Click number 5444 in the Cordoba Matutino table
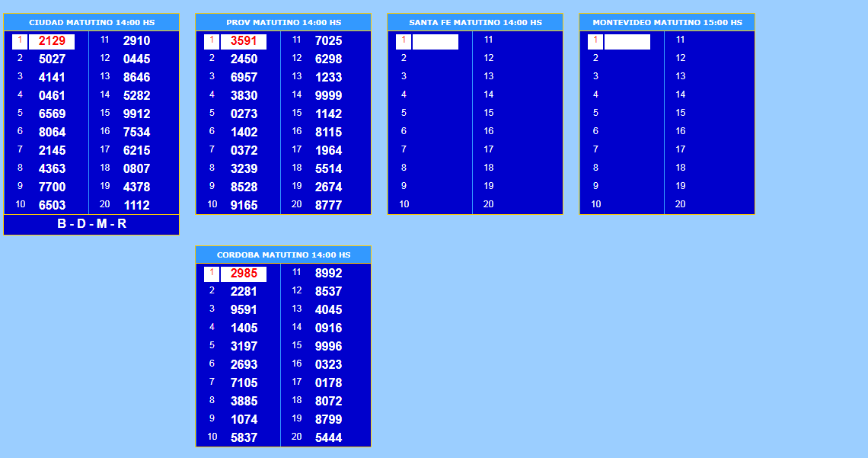Viewport: 868px width, 458px height. pos(328,438)
